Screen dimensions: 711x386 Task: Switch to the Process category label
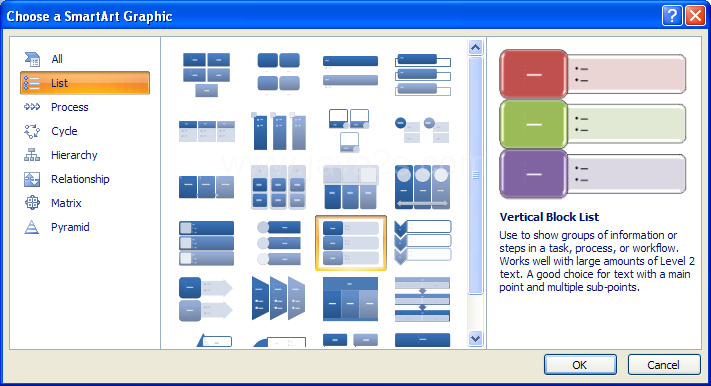click(x=69, y=107)
